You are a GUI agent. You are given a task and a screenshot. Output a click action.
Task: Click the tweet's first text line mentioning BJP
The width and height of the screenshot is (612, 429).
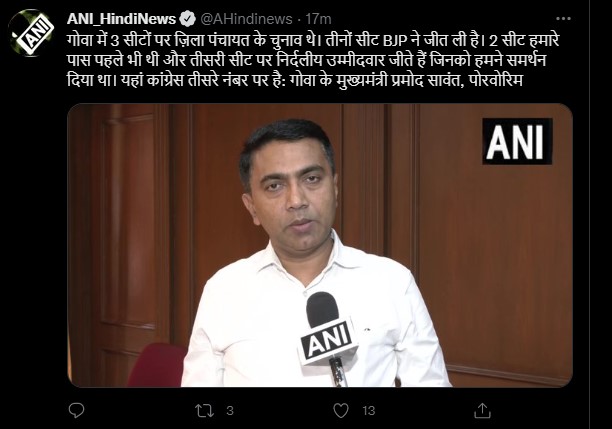[x=313, y=41]
